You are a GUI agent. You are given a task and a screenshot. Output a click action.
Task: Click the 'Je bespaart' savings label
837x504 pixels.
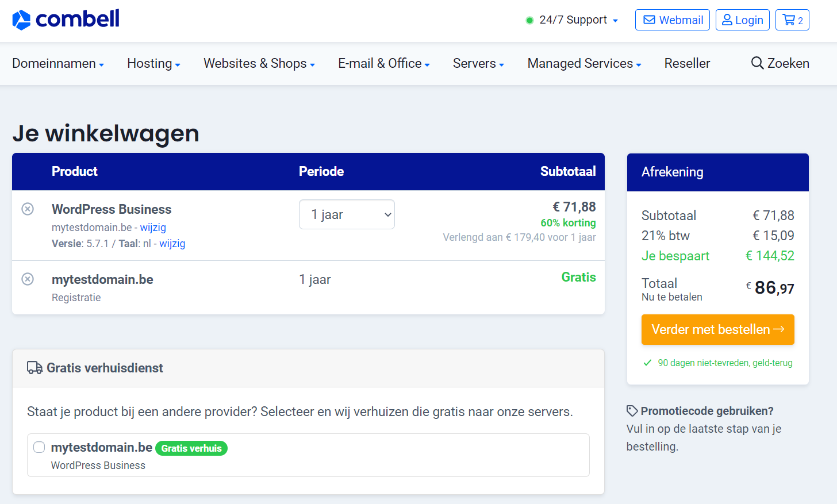675,256
